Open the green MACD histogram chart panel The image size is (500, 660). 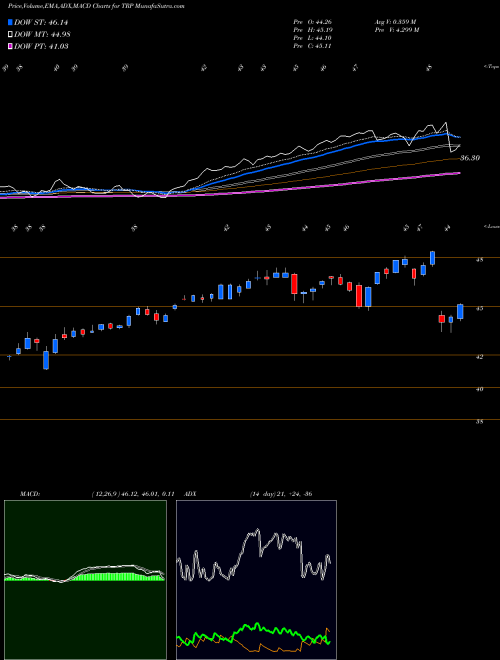(85, 580)
